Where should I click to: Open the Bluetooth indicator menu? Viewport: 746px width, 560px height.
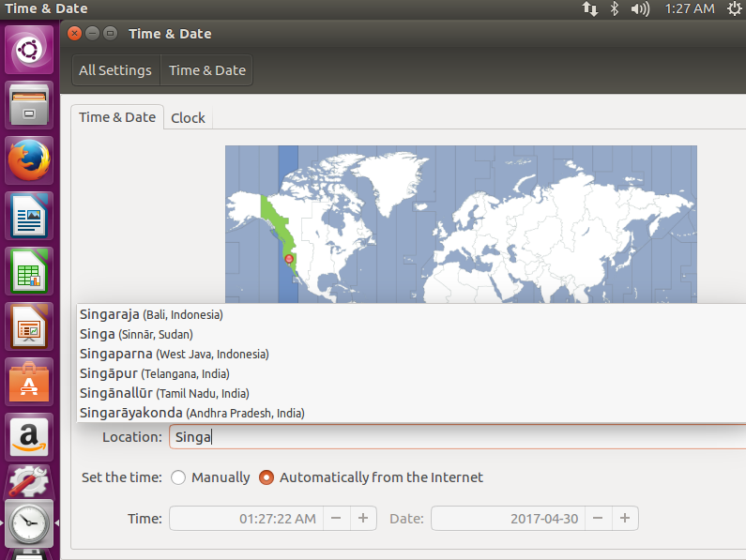[x=615, y=8]
